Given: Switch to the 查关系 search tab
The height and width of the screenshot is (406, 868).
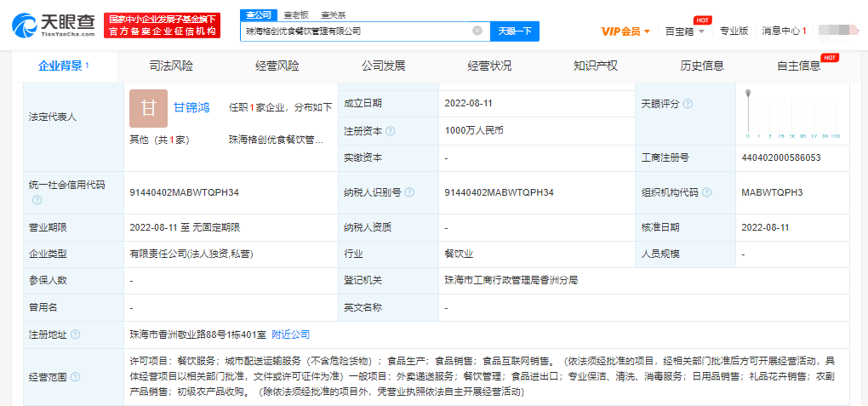Looking at the screenshot, I should (x=334, y=15).
